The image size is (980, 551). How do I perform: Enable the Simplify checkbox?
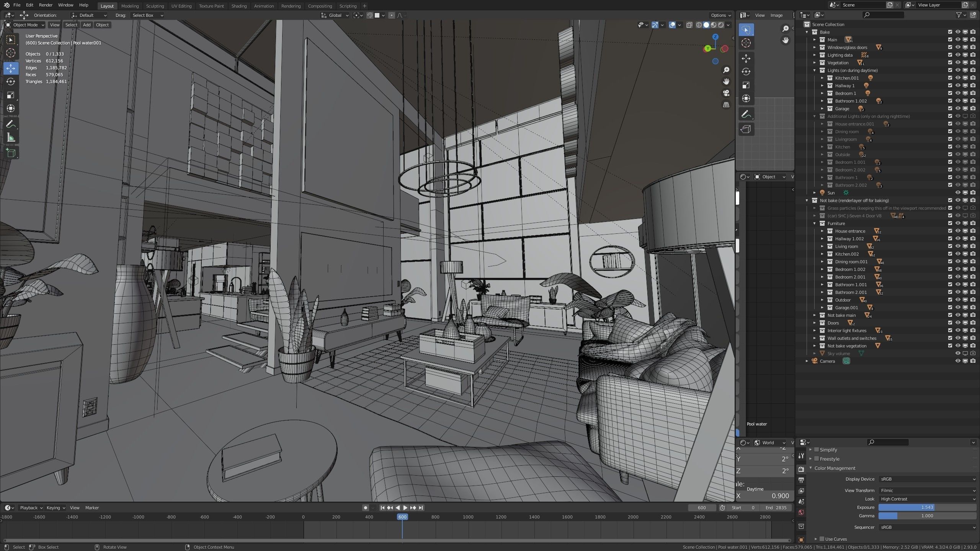[x=817, y=450]
